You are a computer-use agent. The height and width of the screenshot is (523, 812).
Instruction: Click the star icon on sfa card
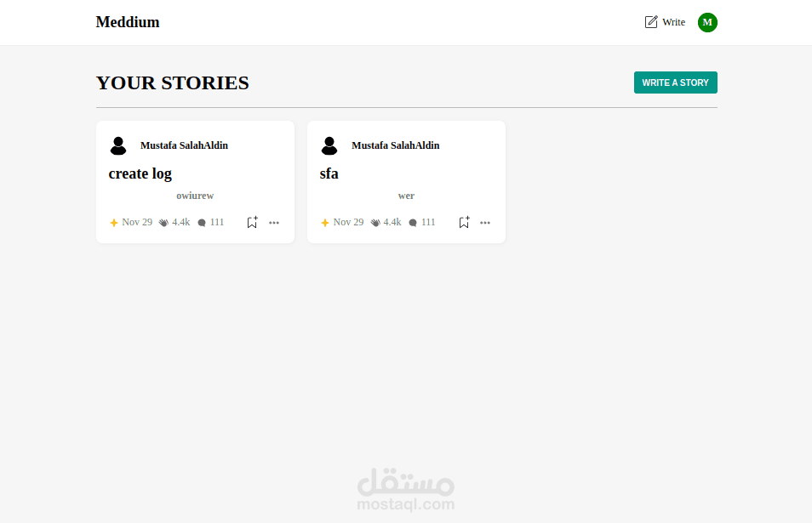(325, 223)
